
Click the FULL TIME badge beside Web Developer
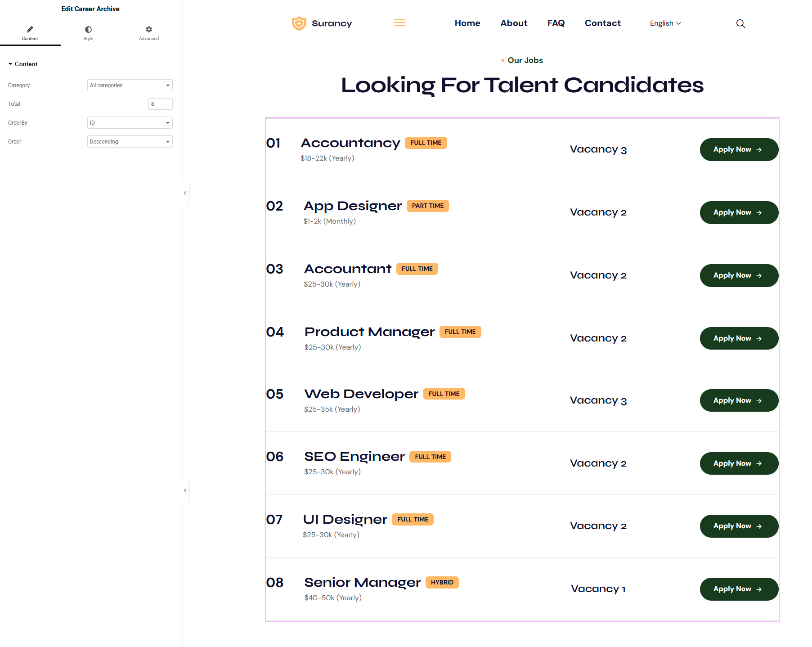tap(444, 394)
